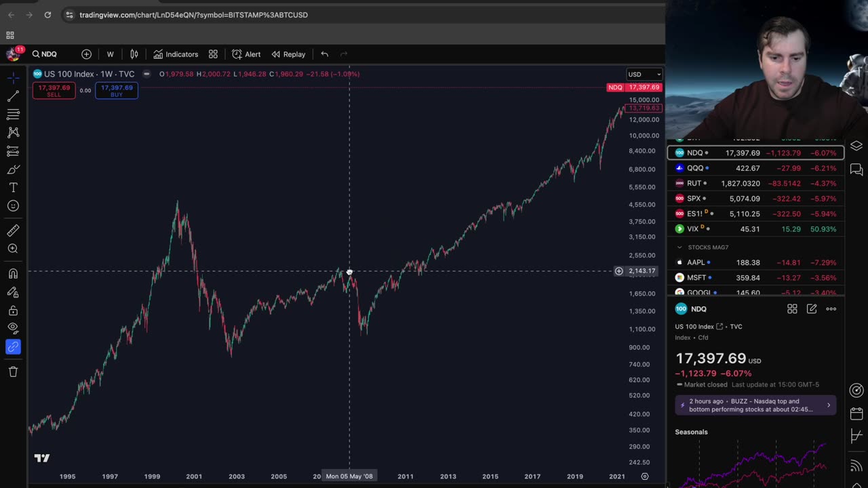
Task: Select MSFT in the watchlist
Action: point(755,278)
